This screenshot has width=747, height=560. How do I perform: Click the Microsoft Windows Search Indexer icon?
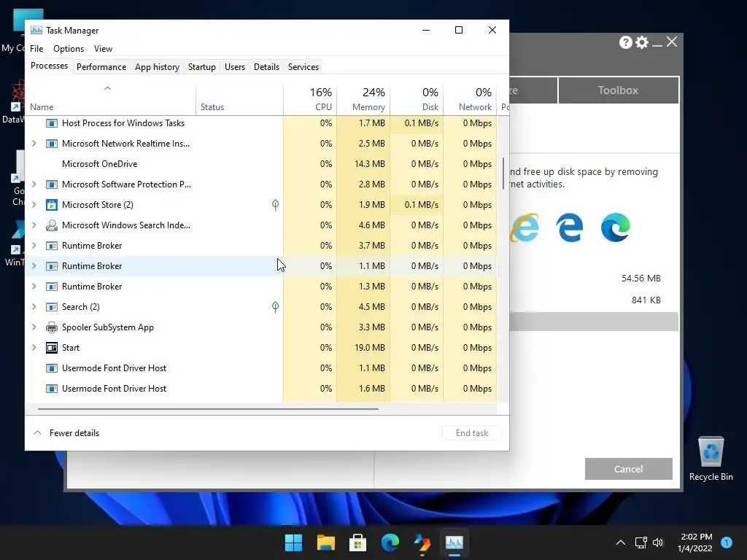click(x=52, y=225)
